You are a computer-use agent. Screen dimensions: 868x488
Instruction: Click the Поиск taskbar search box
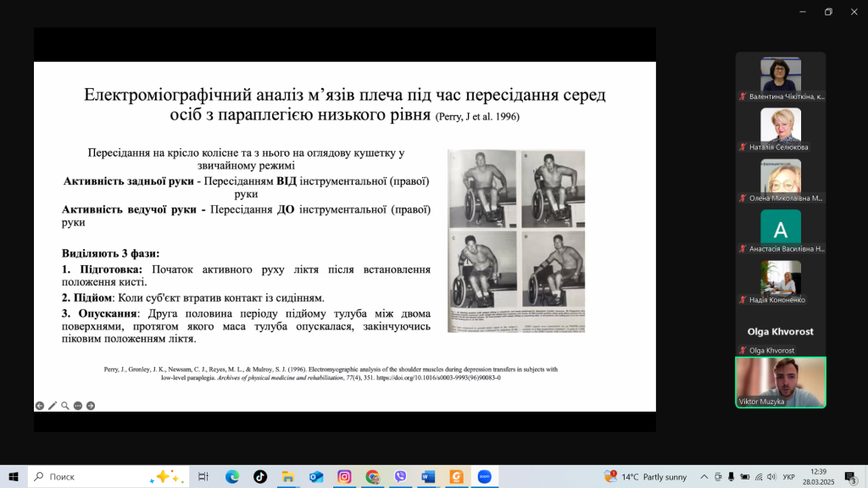(x=108, y=476)
